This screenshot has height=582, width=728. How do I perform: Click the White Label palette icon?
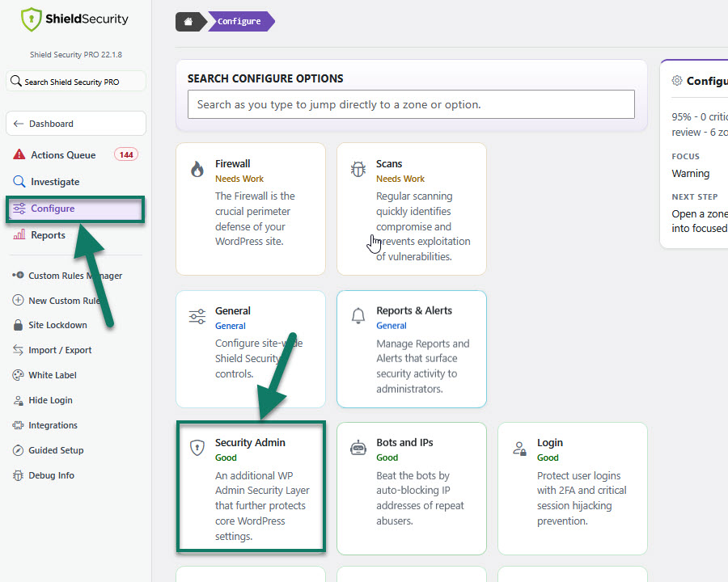coord(18,375)
